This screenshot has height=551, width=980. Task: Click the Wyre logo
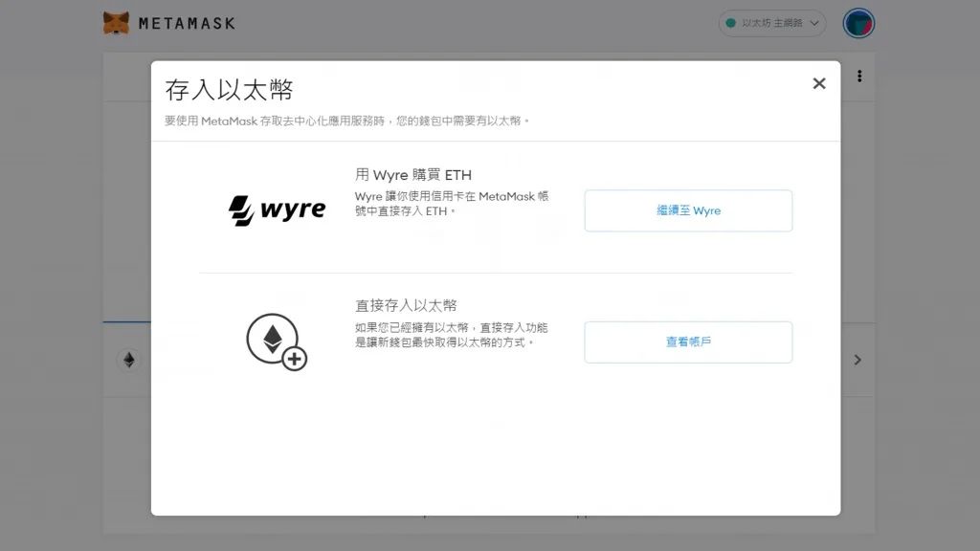tap(277, 209)
